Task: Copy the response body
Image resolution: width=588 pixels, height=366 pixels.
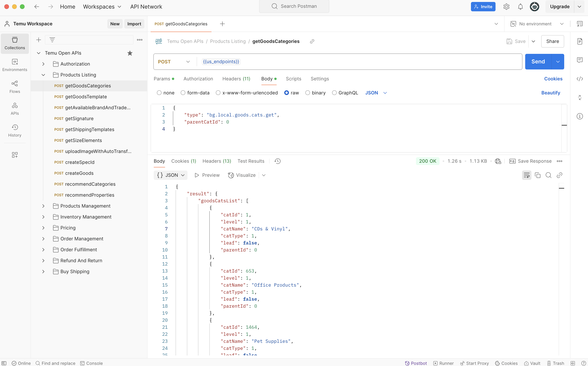Action: pos(537,175)
